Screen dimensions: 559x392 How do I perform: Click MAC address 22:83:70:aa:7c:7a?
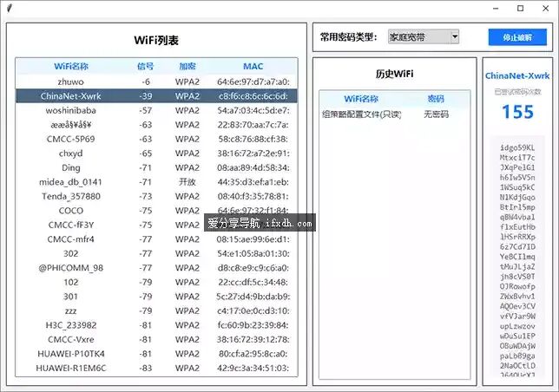pyautogui.click(x=253, y=125)
